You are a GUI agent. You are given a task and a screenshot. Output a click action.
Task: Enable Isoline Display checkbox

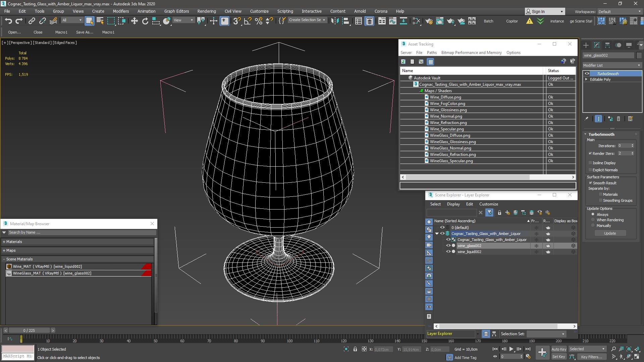[x=590, y=163]
